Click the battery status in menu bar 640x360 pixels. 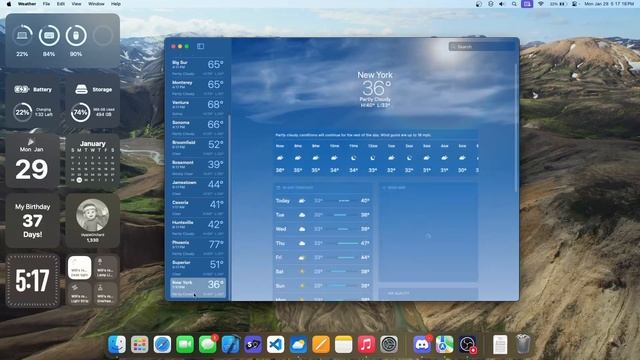pos(557,4)
